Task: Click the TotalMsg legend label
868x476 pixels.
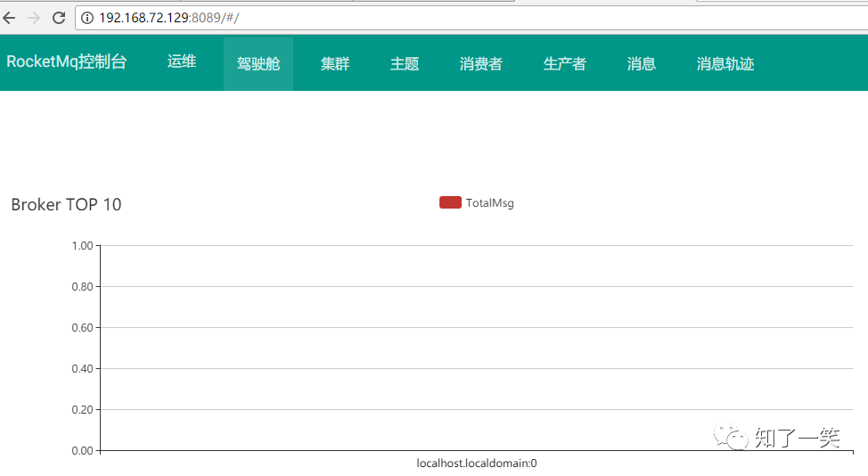Action: pyautogui.click(x=490, y=203)
